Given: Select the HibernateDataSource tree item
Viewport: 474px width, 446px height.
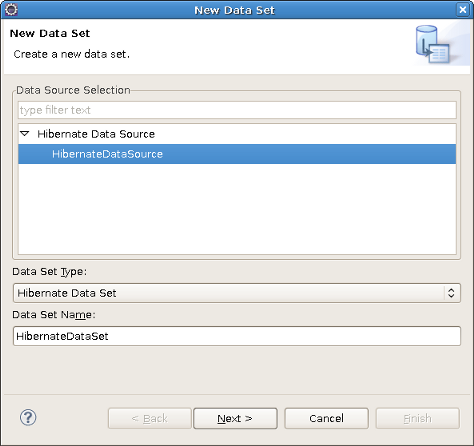Looking at the screenshot, I should click(237, 154).
